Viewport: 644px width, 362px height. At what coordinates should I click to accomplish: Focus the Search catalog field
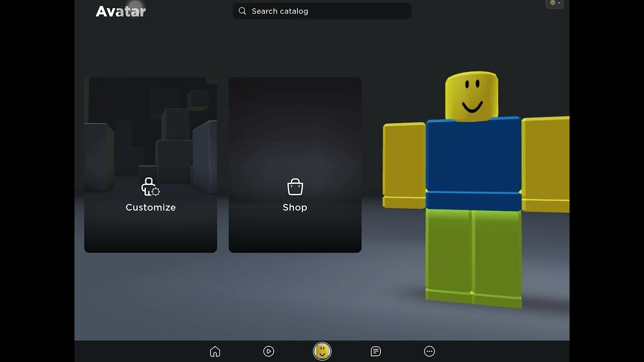point(322,11)
